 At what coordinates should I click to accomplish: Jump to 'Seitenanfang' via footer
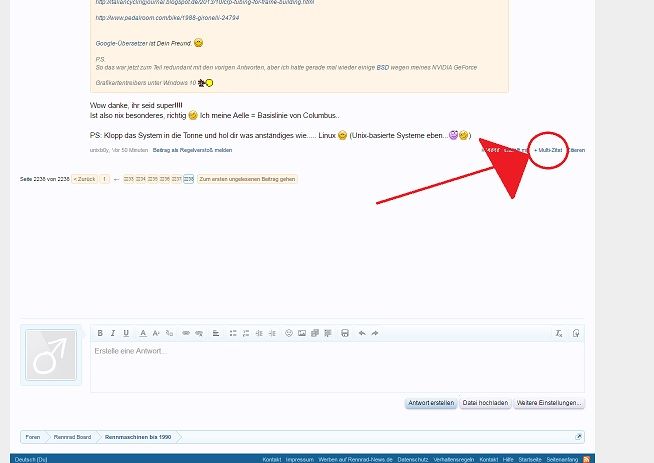(562, 459)
